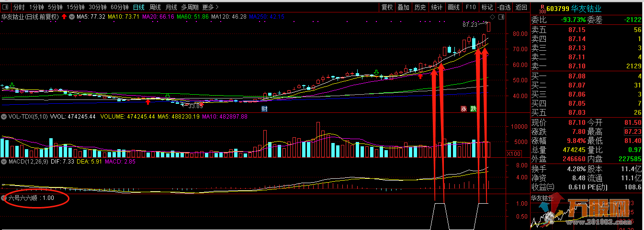Image resolution: width=644 pixels, height=230 pixels.
Task: Click the MA5: 77.32 label
Action: pos(90,17)
